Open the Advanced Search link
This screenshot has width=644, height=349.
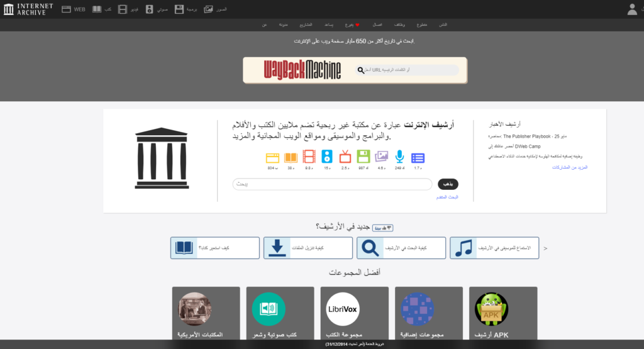tap(447, 197)
